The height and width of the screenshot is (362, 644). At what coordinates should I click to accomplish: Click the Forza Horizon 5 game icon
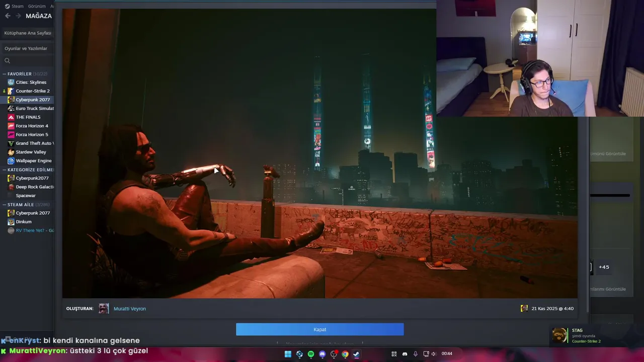[11, 134]
